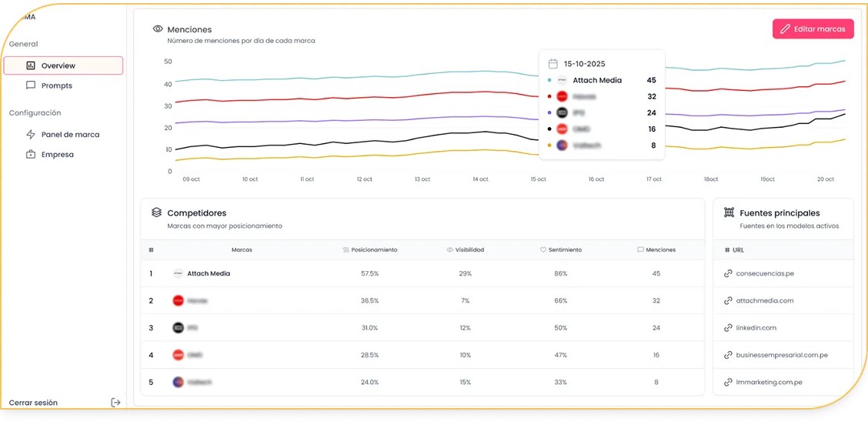
Task: Click the teal Attach Media legend dot
Action: click(x=549, y=80)
